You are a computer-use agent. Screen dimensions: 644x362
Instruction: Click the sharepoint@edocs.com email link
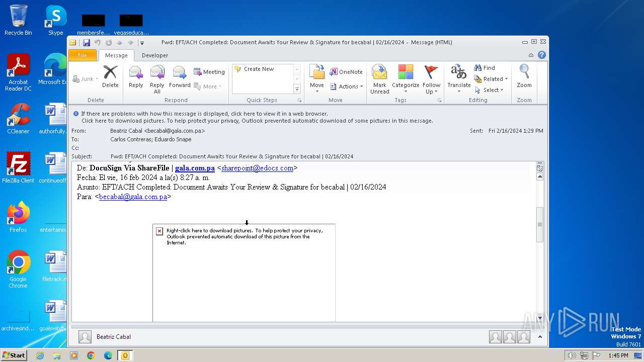[257, 168]
